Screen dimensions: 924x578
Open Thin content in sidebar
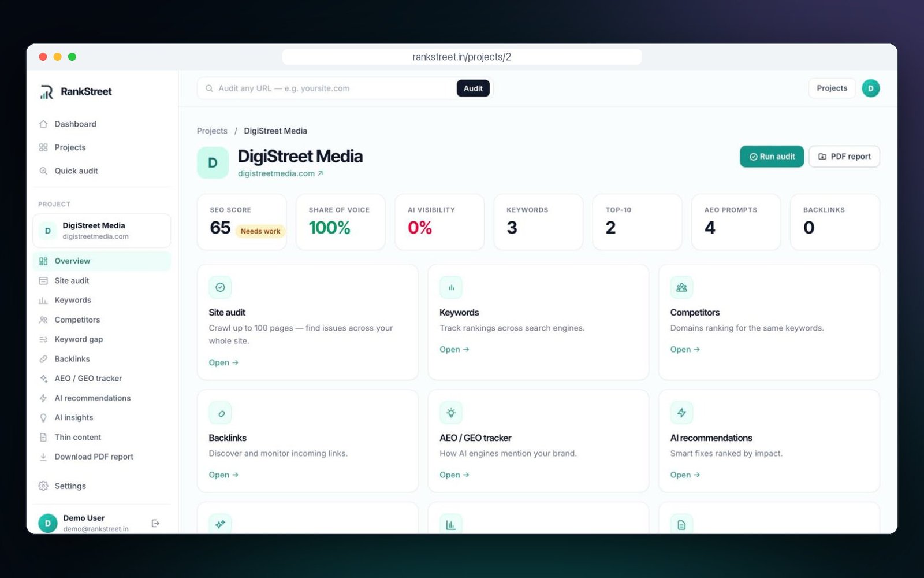pos(102,438)
